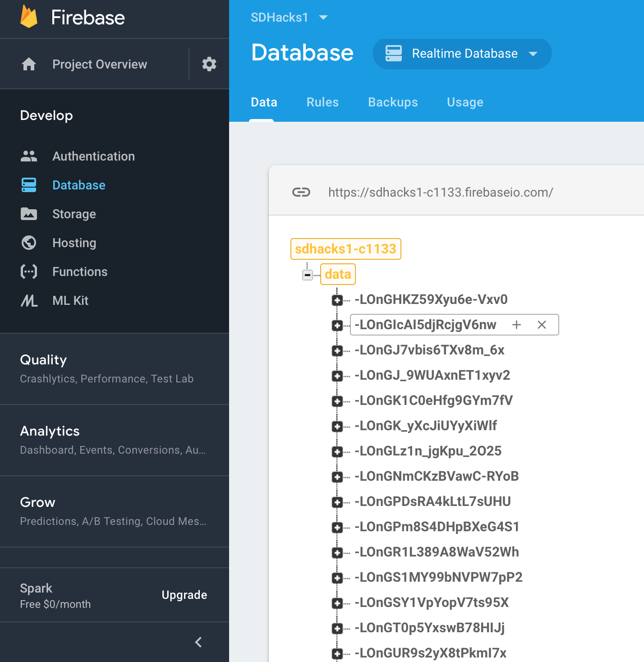
Task: Click the database link chain icon
Action: click(x=301, y=193)
